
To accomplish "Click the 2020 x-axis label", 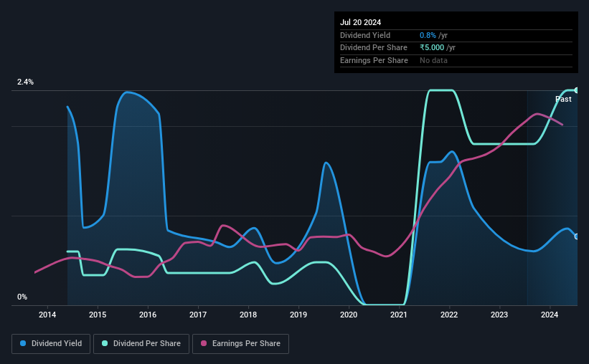I will coord(349,315).
